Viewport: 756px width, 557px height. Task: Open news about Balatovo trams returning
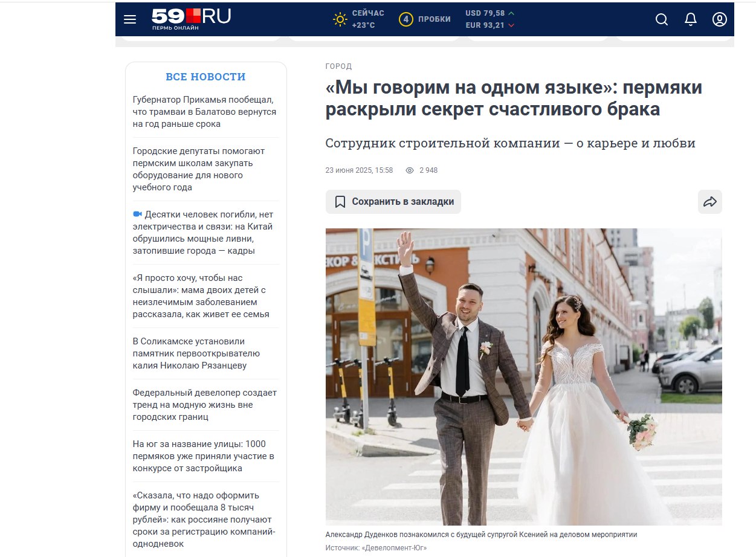tap(205, 112)
